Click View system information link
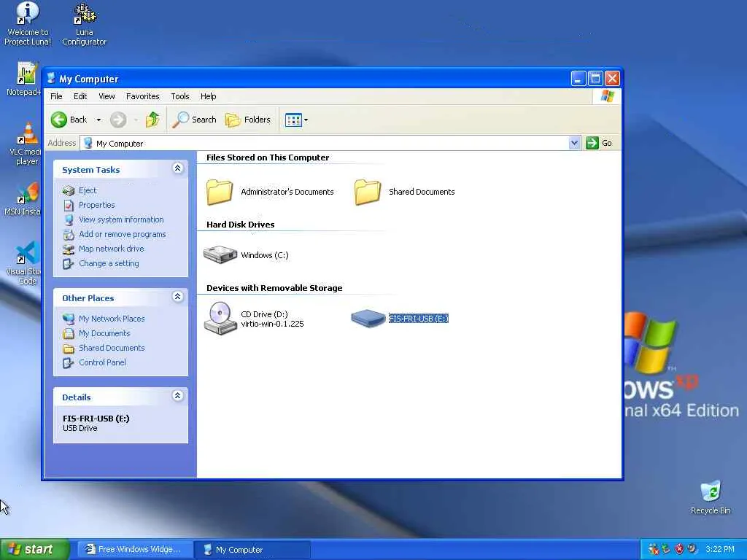Image resolution: width=747 pixels, height=560 pixels. pos(121,219)
